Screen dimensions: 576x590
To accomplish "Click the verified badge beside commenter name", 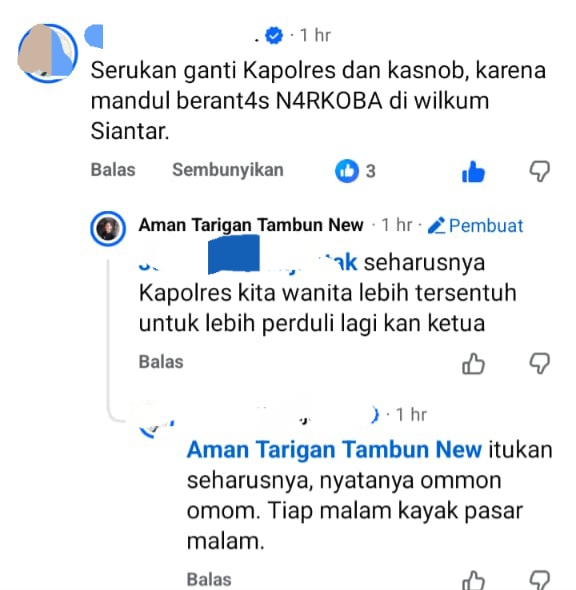I will (x=274, y=35).
